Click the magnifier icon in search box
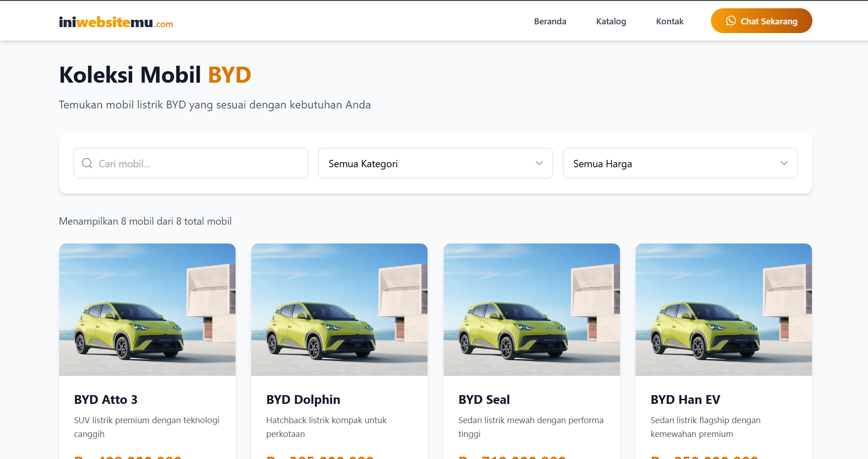 coord(87,163)
